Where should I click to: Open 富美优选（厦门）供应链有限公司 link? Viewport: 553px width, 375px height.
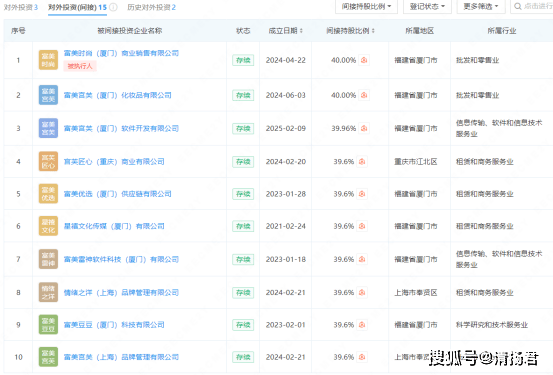click(117, 194)
